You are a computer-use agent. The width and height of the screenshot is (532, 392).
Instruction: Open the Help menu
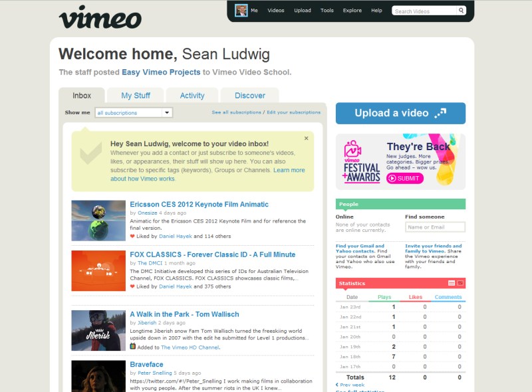tap(376, 11)
